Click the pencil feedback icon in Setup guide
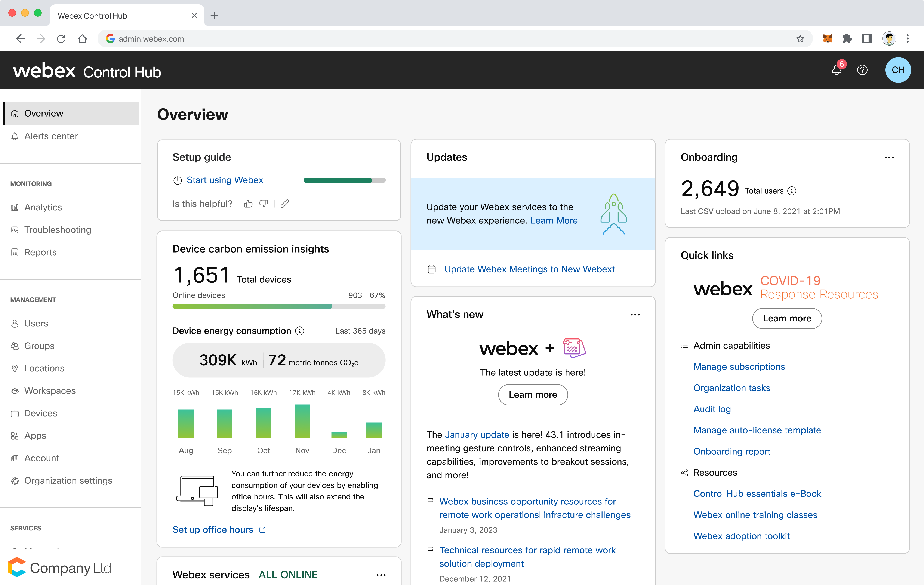Image resolution: width=924 pixels, height=585 pixels. 285,204
